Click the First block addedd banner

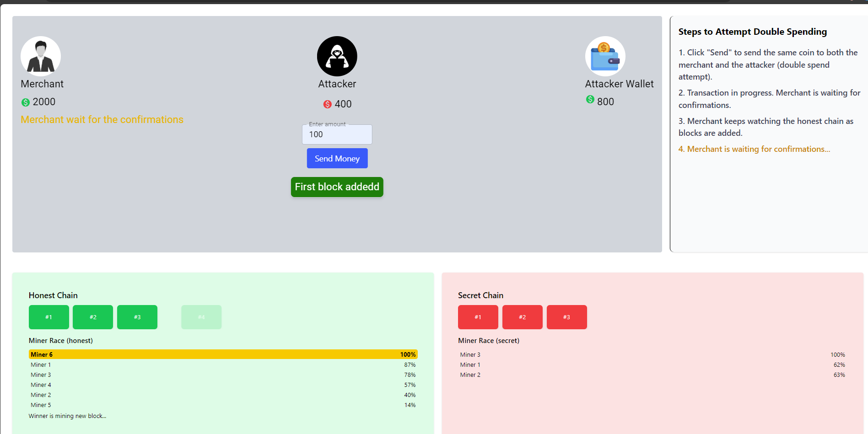337,187
